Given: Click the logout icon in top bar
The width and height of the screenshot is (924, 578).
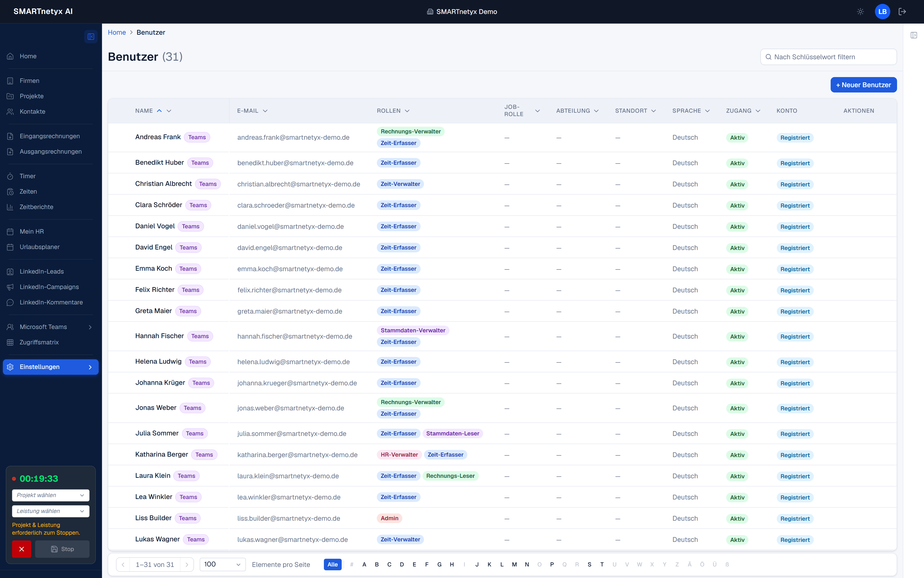Looking at the screenshot, I should tap(902, 12).
